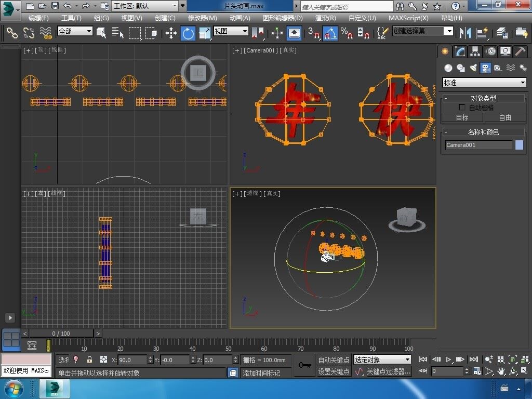532x399 pixels.
Task: Select the Link tool in main toolbar
Action: pos(12,33)
